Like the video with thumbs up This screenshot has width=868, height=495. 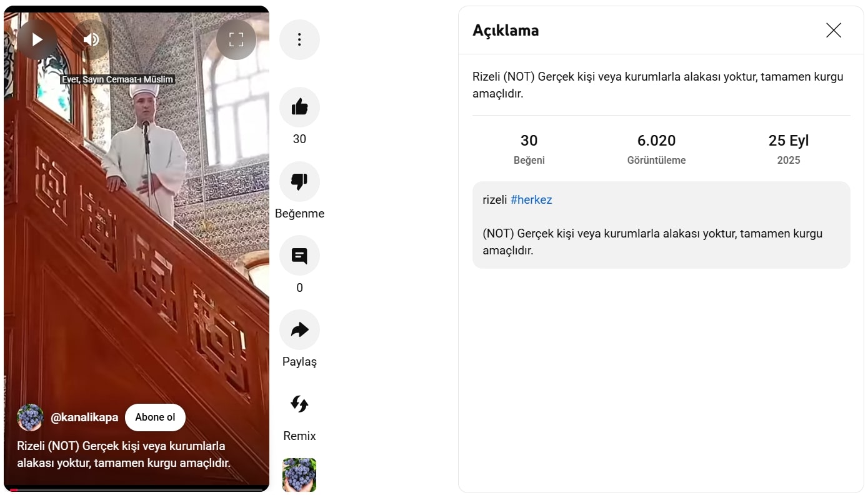(x=299, y=107)
